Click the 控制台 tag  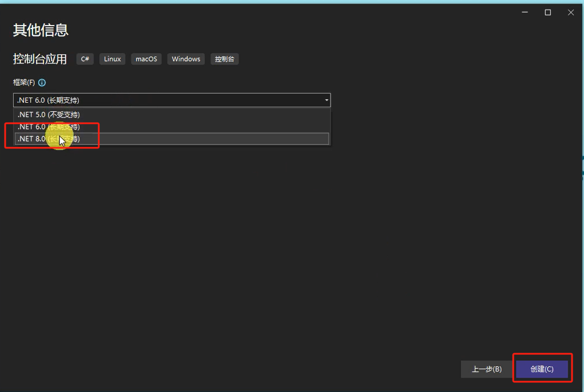[224, 59]
